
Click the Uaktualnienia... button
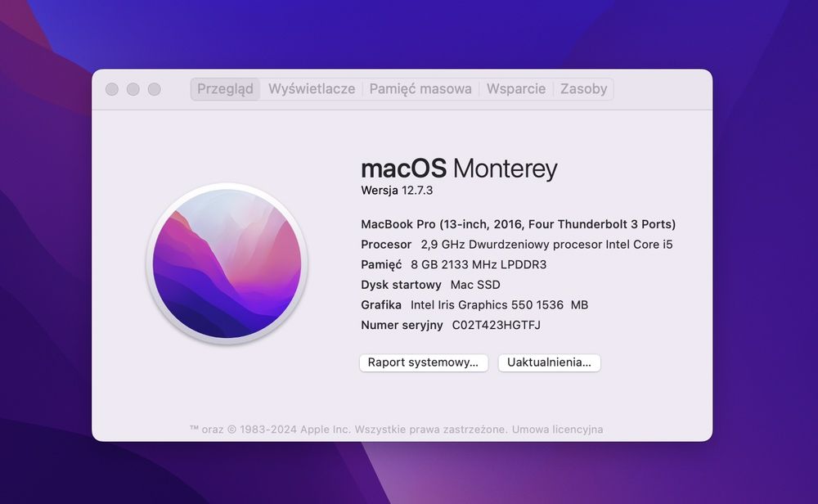pyautogui.click(x=550, y=362)
